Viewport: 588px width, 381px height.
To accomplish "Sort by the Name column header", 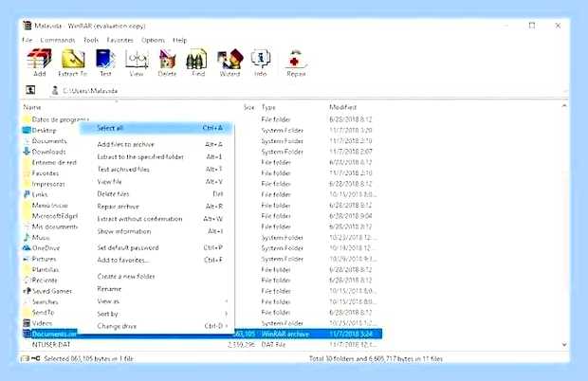I will coord(32,107).
